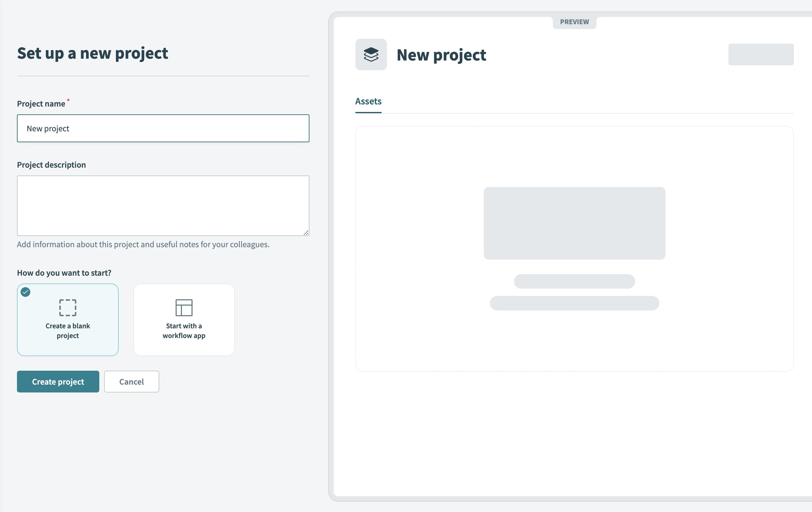Choose Start with a workflow app
Viewport: 812px width, 512px height.
(184, 320)
